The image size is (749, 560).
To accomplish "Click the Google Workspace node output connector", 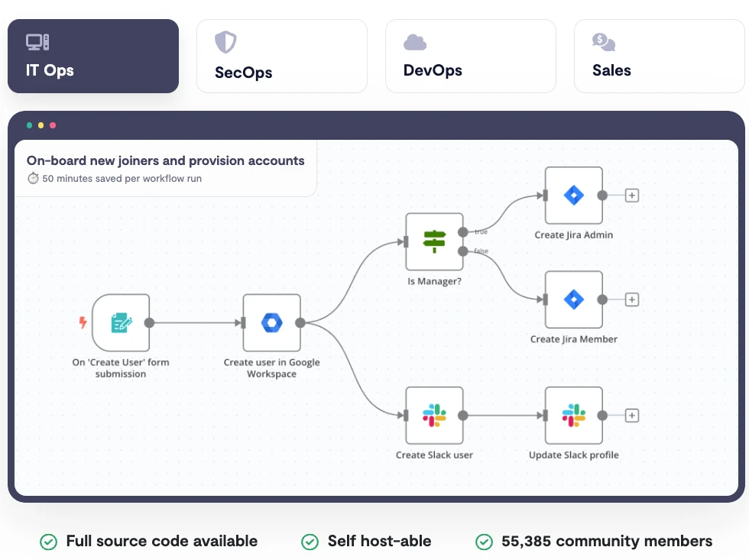I will (x=300, y=322).
